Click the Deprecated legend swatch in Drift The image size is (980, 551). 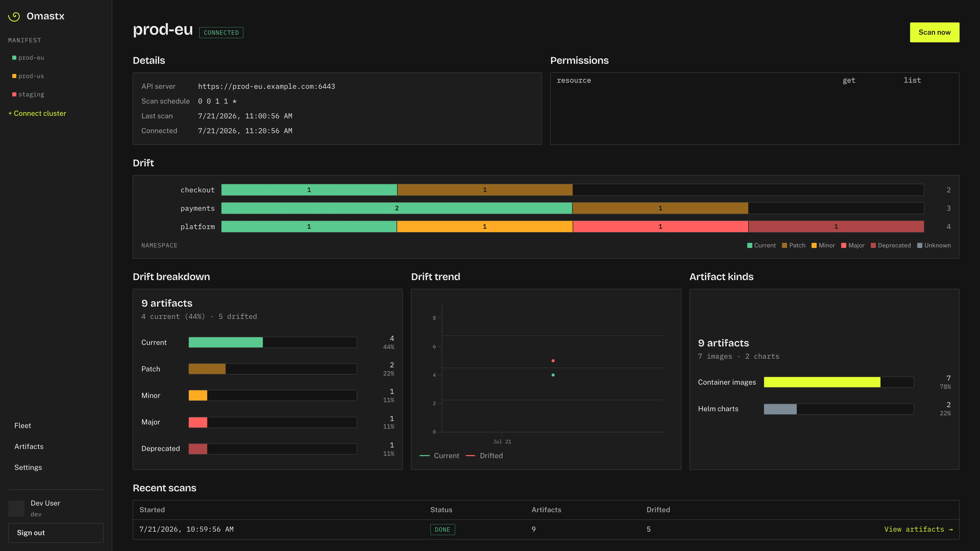point(873,246)
